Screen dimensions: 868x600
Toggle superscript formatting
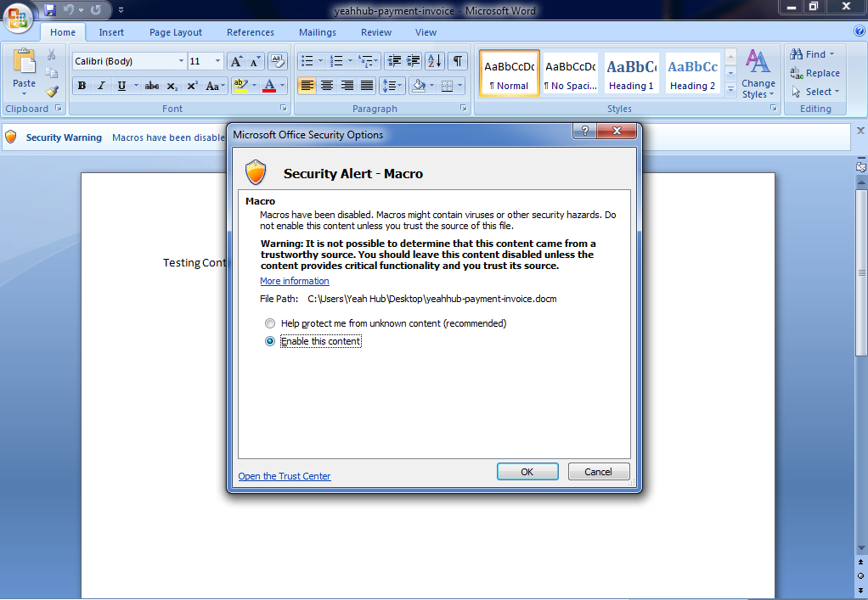[192, 86]
